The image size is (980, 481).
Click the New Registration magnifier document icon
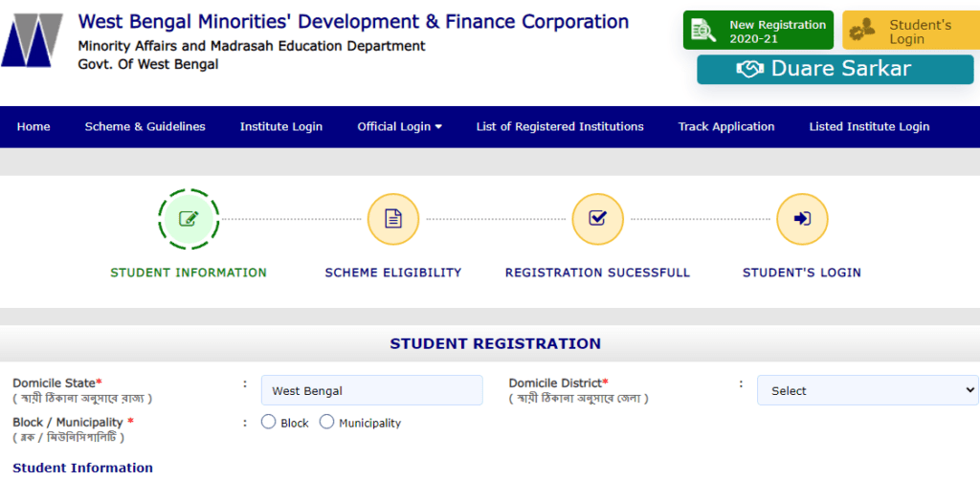(x=703, y=31)
